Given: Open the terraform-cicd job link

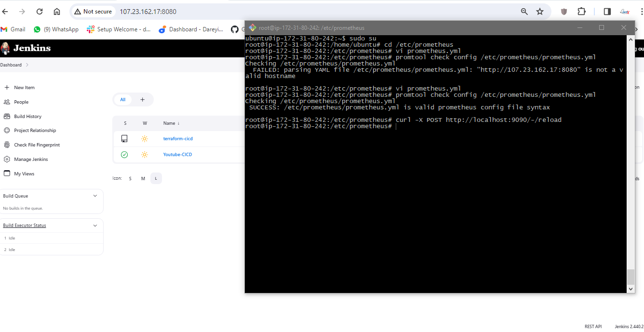Looking at the screenshot, I should [x=178, y=139].
